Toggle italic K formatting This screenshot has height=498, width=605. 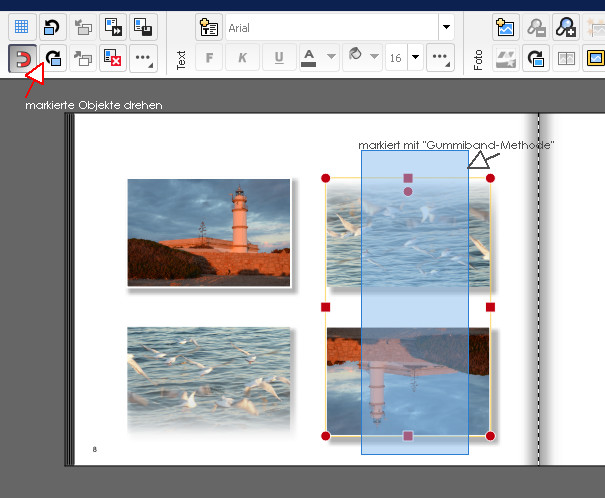tap(243, 58)
